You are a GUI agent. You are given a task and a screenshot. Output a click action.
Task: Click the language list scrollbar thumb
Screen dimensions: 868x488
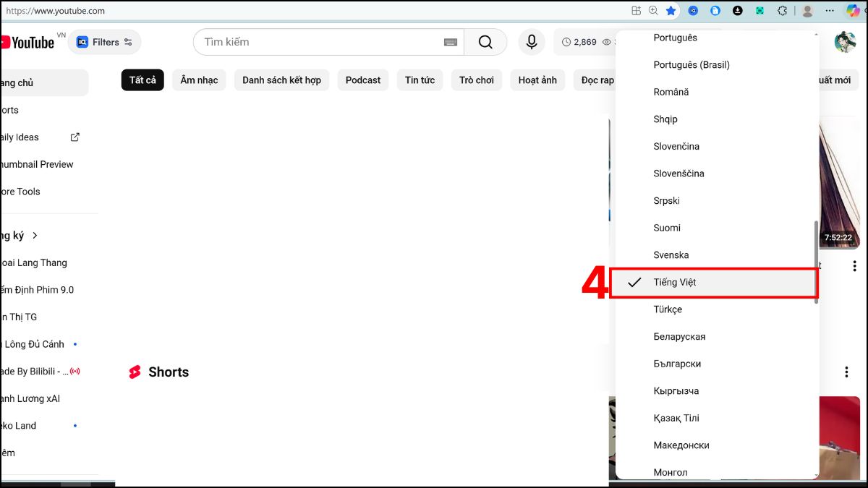[x=817, y=262]
